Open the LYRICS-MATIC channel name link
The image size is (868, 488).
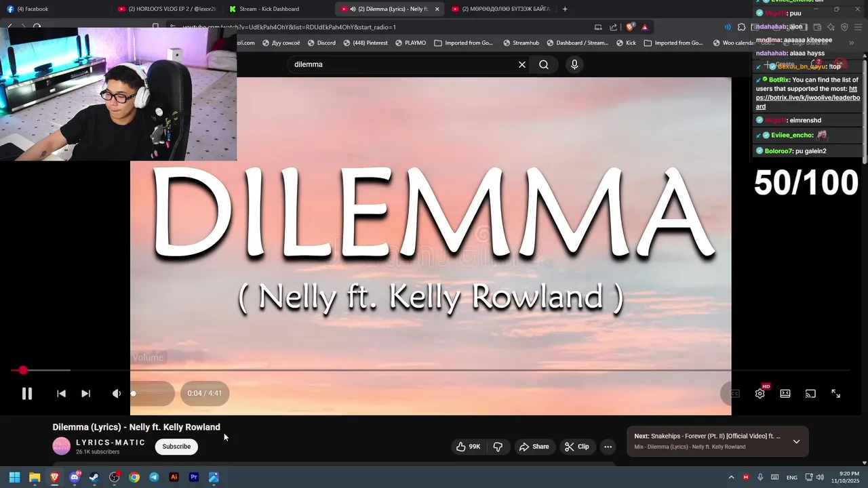pyautogui.click(x=111, y=443)
